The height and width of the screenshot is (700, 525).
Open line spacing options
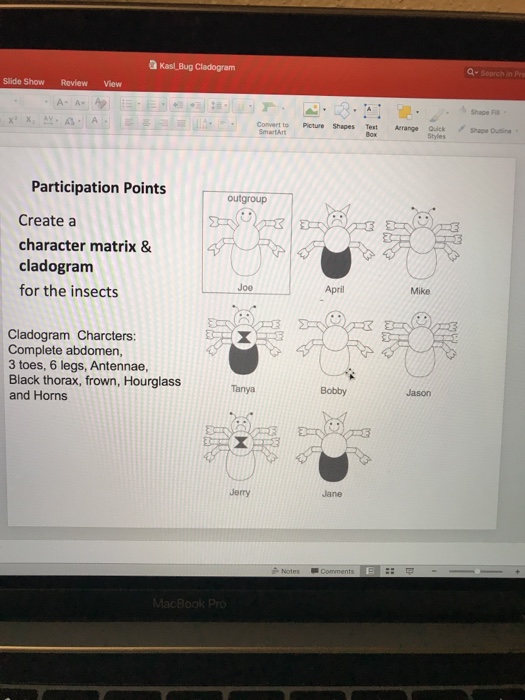[218, 106]
